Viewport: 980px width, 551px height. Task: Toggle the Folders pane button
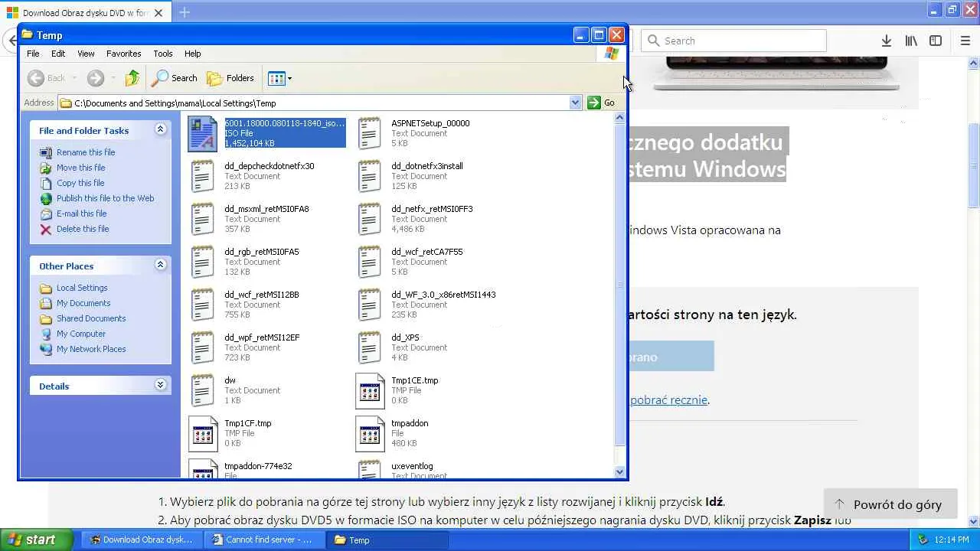click(230, 78)
